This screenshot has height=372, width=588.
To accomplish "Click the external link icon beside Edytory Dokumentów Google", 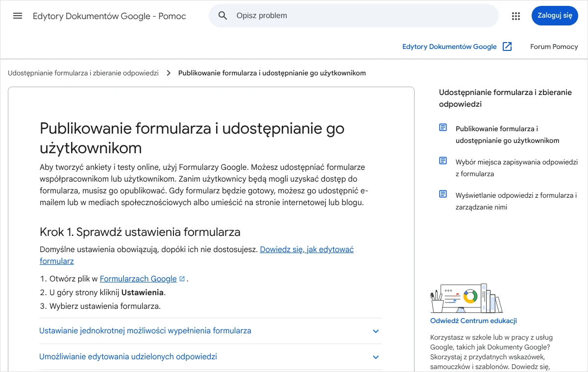I will (507, 46).
